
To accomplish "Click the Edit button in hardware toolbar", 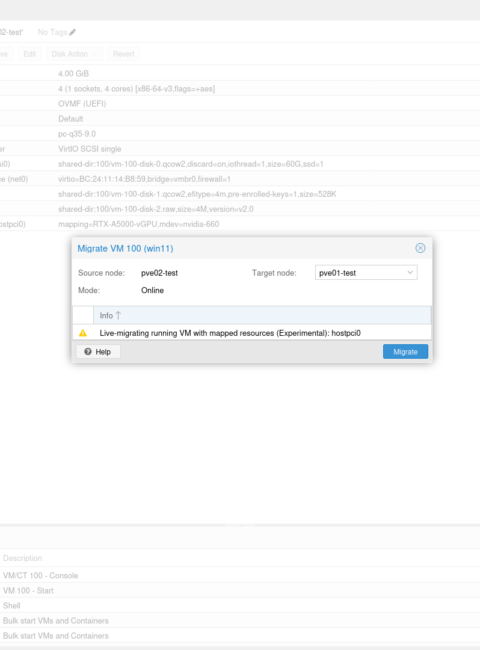I will pos(29,54).
